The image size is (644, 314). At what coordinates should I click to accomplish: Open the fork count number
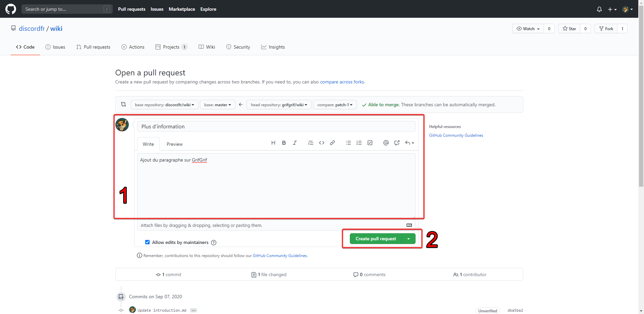tap(623, 28)
